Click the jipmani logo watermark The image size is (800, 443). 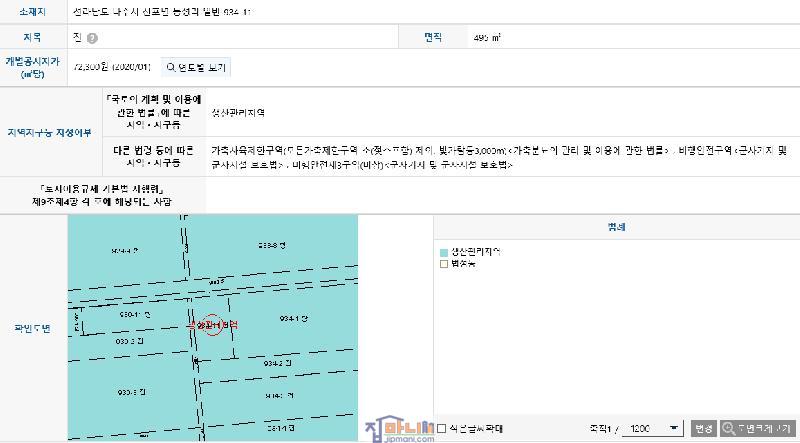(395, 427)
